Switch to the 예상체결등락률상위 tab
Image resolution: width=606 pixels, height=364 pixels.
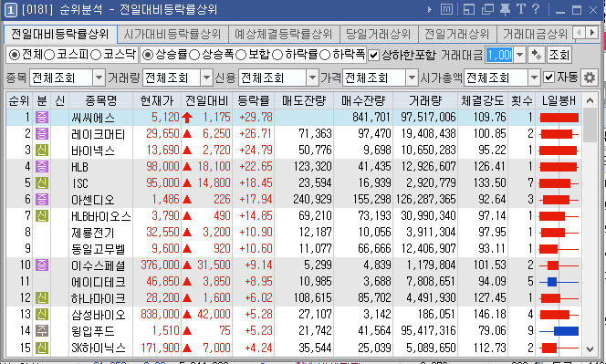tap(283, 35)
